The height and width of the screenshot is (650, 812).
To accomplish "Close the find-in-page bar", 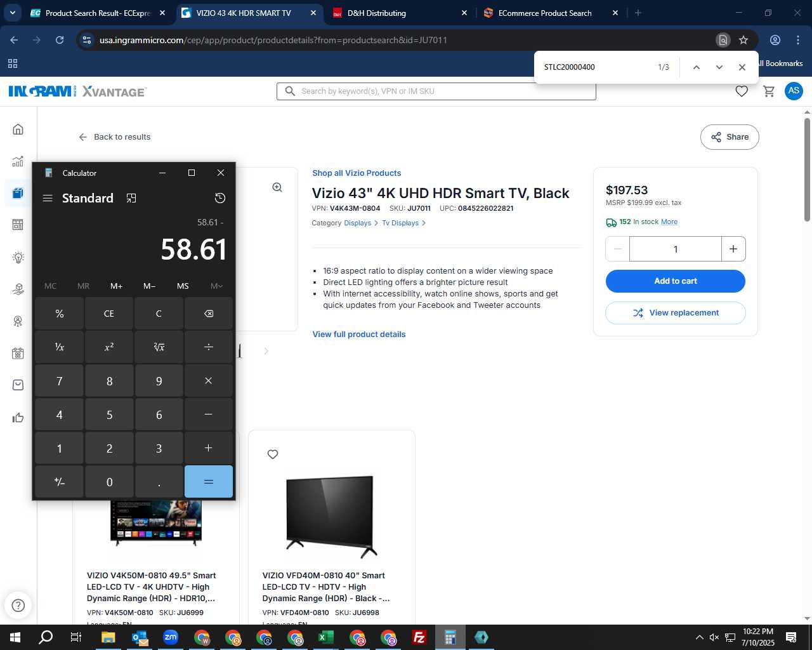I will pyautogui.click(x=742, y=67).
